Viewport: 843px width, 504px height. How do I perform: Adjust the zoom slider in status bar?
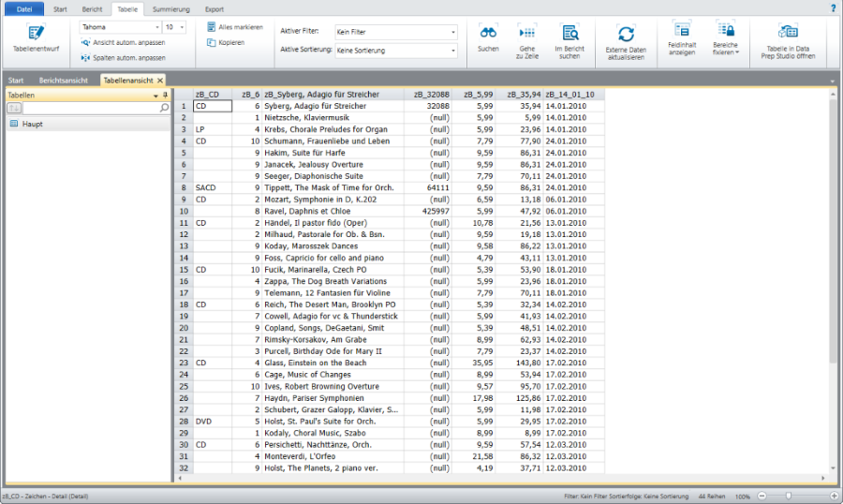click(789, 496)
